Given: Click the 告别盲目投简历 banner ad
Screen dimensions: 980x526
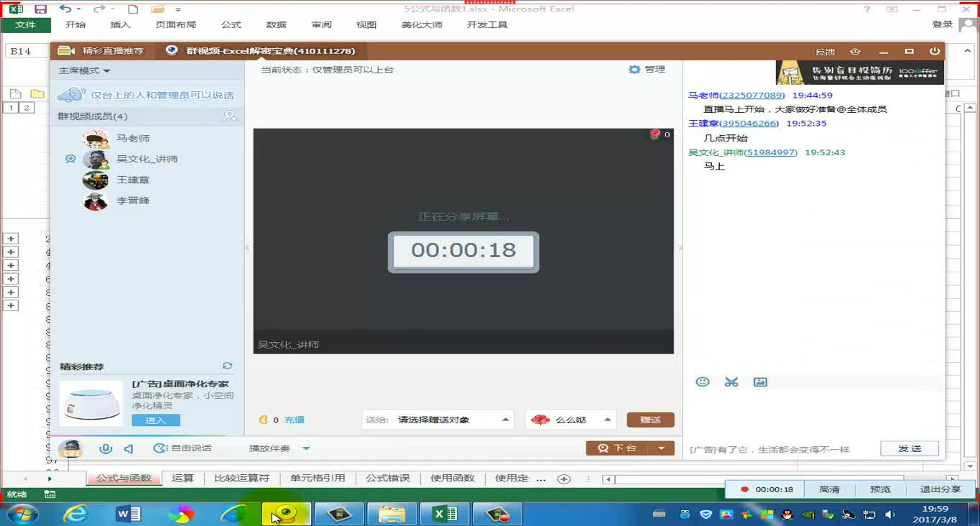Looking at the screenshot, I should (859, 72).
